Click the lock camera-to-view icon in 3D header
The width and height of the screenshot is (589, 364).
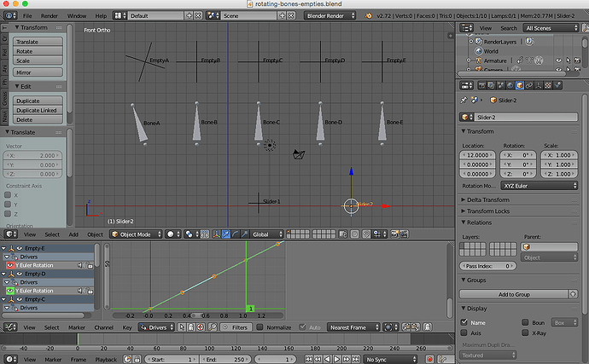343,234
